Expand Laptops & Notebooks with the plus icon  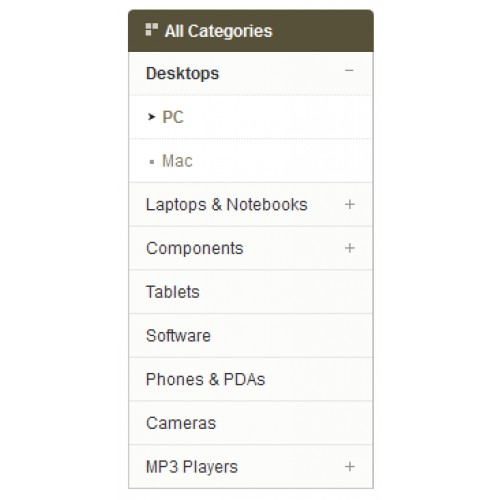pyautogui.click(x=350, y=204)
